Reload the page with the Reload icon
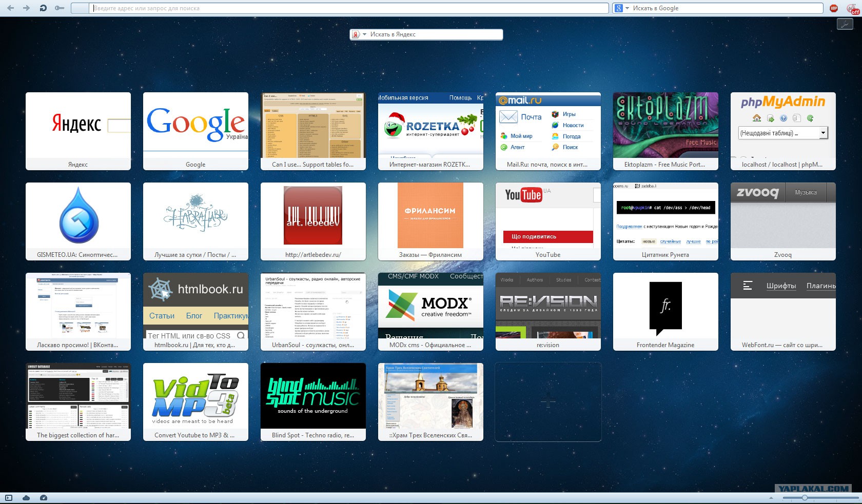Screen dimensions: 862x504 click(x=43, y=8)
